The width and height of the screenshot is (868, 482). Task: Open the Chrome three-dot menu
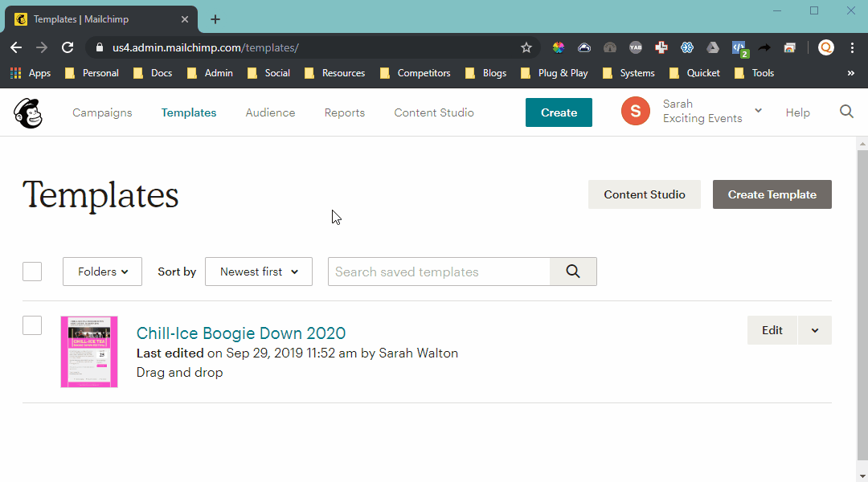[x=852, y=47]
